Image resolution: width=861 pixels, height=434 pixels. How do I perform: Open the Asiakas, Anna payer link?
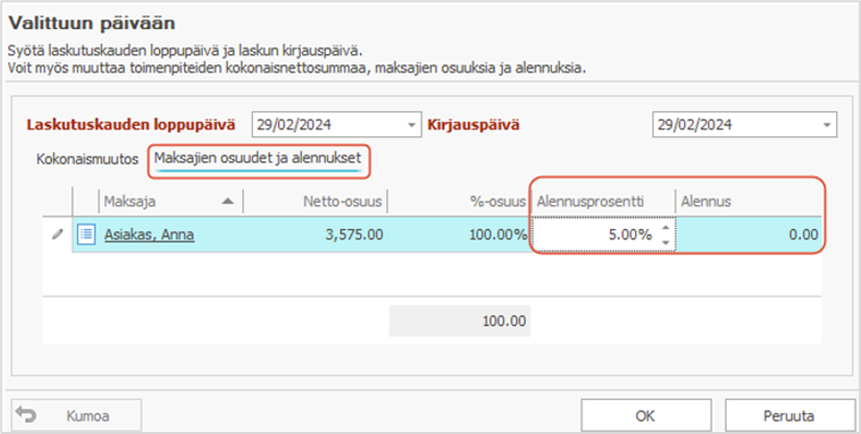[149, 235]
